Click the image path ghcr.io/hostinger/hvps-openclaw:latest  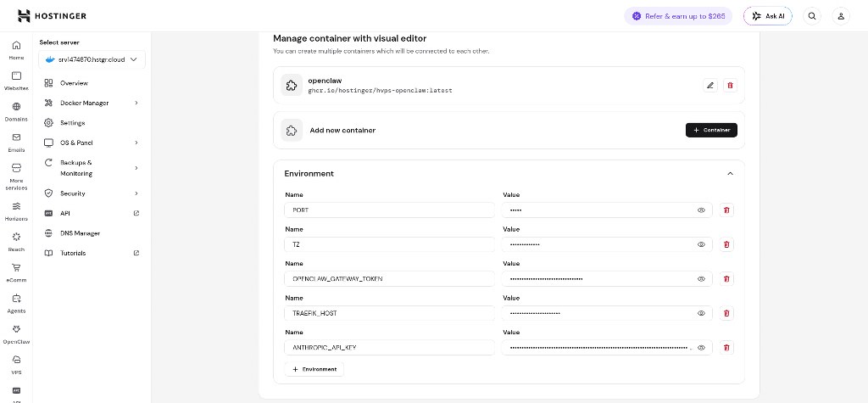[x=380, y=90]
